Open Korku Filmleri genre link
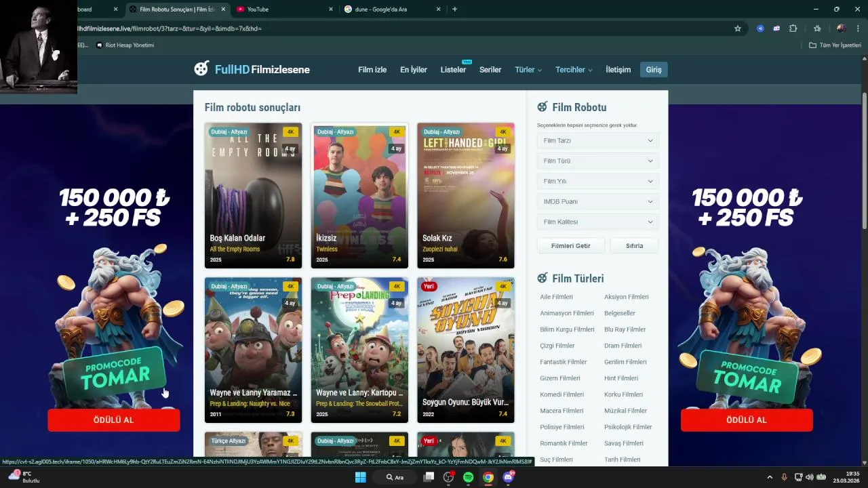 pos(623,394)
